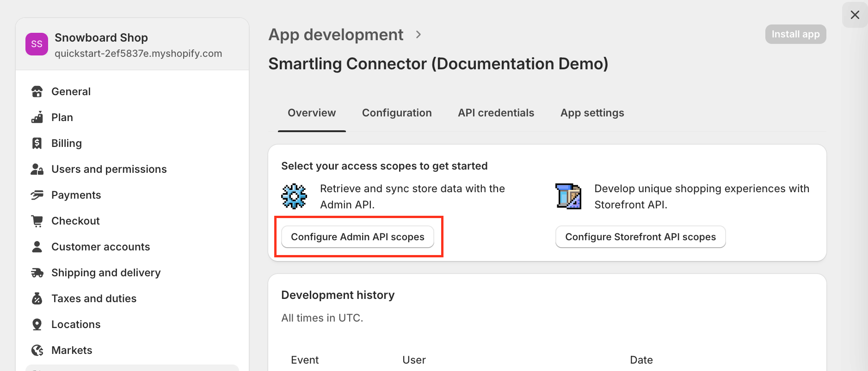
Task: Click the Admin API gear icon
Action: [x=294, y=196]
